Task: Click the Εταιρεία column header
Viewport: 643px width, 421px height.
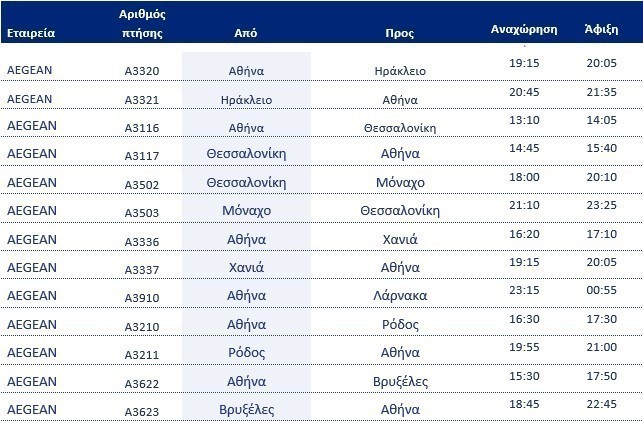Action: [x=30, y=33]
